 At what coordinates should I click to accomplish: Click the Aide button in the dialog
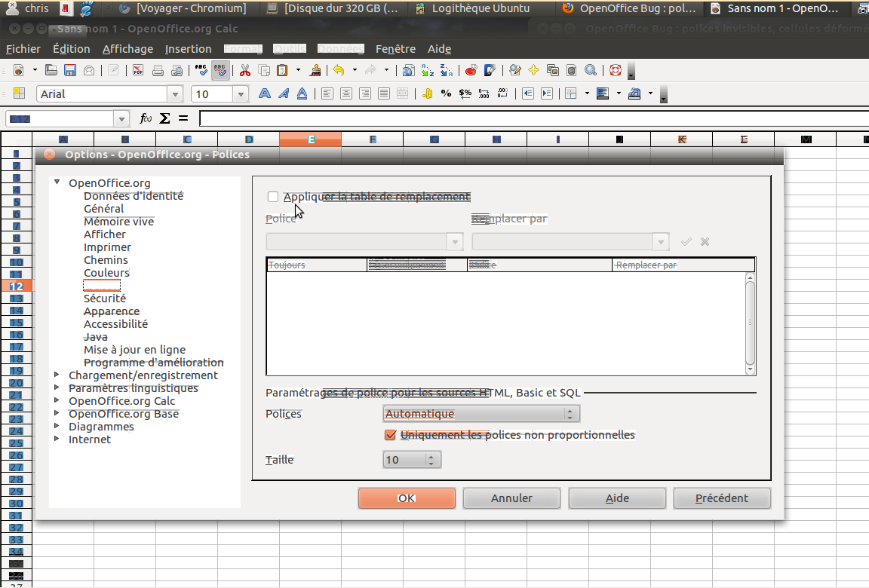point(617,498)
